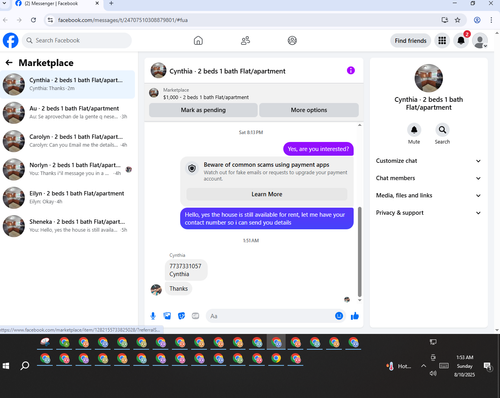
Task: Open the Facebook menu grid icon
Action: [442, 41]
